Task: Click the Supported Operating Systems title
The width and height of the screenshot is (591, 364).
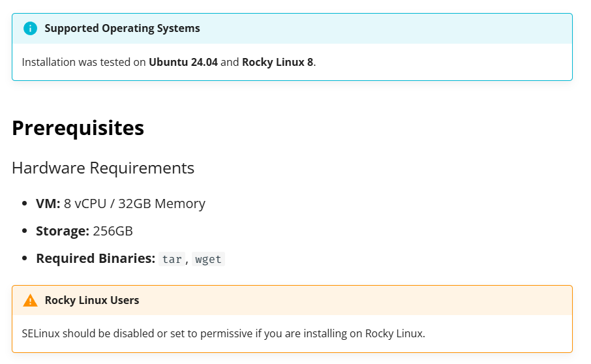Action: tap(122, 29)
